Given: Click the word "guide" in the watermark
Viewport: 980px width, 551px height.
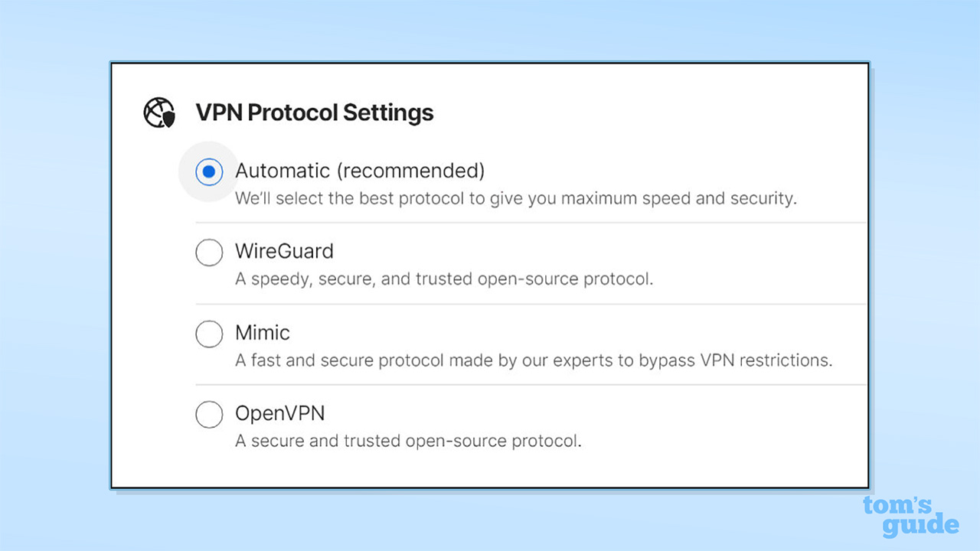Looking at the screenshot, I should [920, 526].
